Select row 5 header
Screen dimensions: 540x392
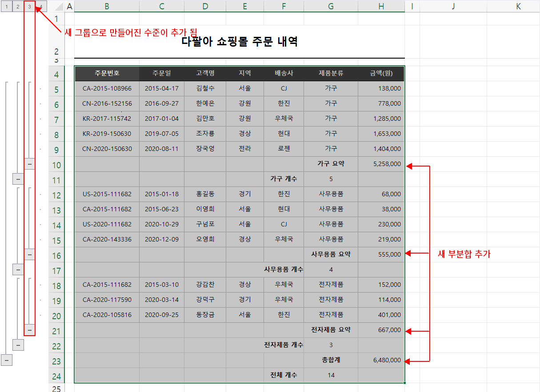coord(56,88)
